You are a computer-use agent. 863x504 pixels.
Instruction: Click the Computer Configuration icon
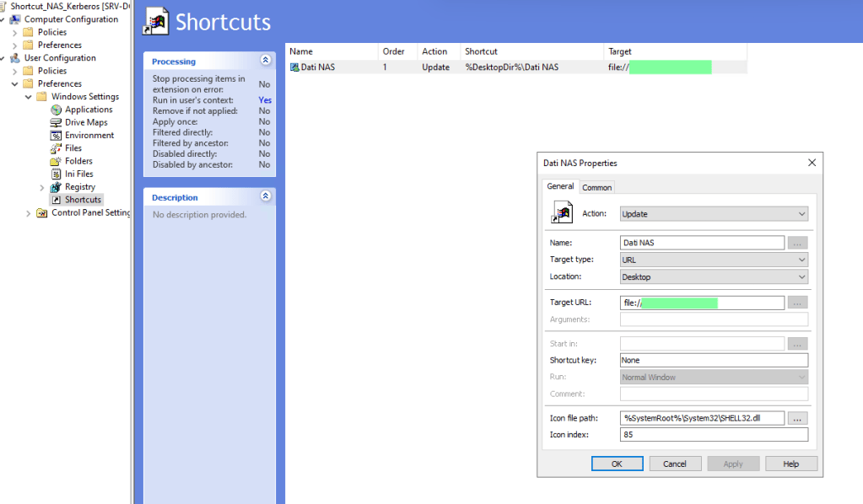[x=15, y=19]
